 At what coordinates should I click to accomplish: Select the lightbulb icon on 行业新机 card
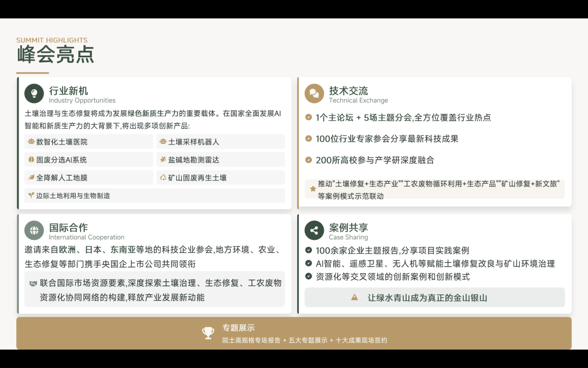click(x=34, y=93)
